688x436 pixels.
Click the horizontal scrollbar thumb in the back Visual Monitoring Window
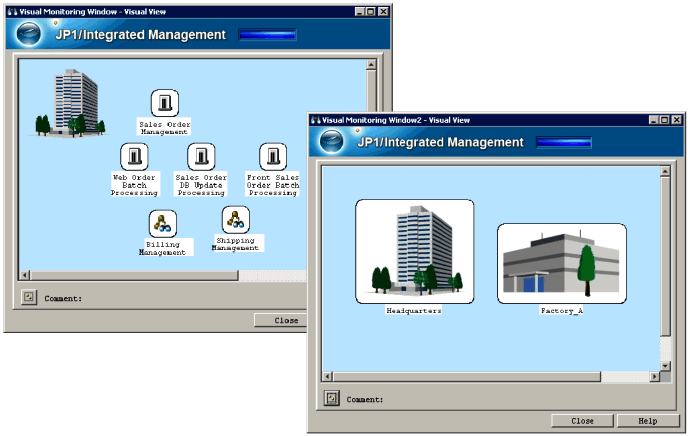[x=134, y=275]
